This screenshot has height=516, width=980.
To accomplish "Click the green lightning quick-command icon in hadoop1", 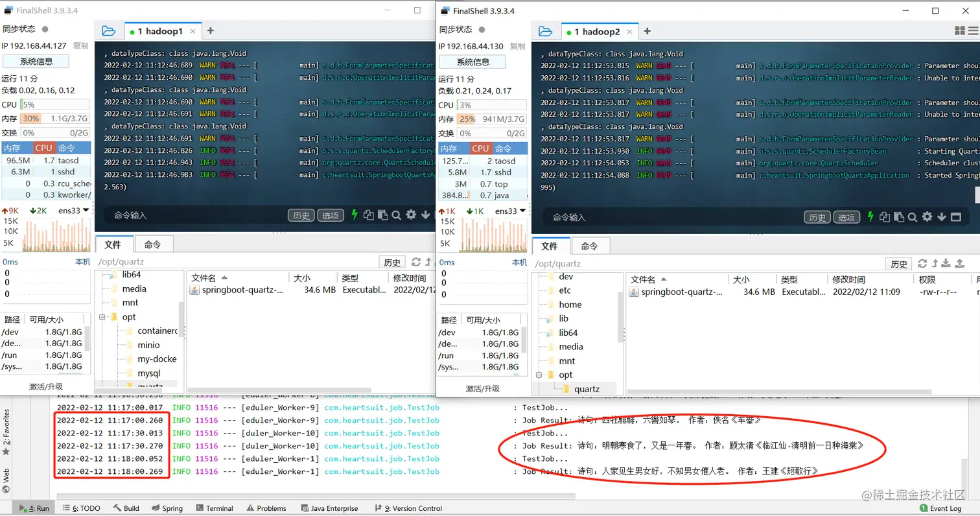I will 355,215.
